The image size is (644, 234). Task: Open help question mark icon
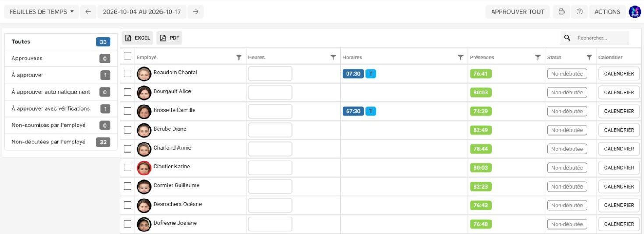click(x=579, y=12)
